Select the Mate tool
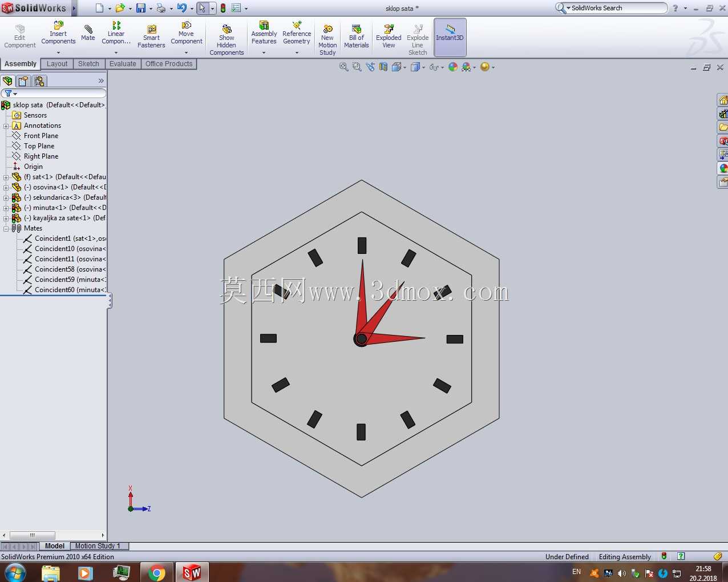The height and width of the screenshot is (582, 728). 88,33
